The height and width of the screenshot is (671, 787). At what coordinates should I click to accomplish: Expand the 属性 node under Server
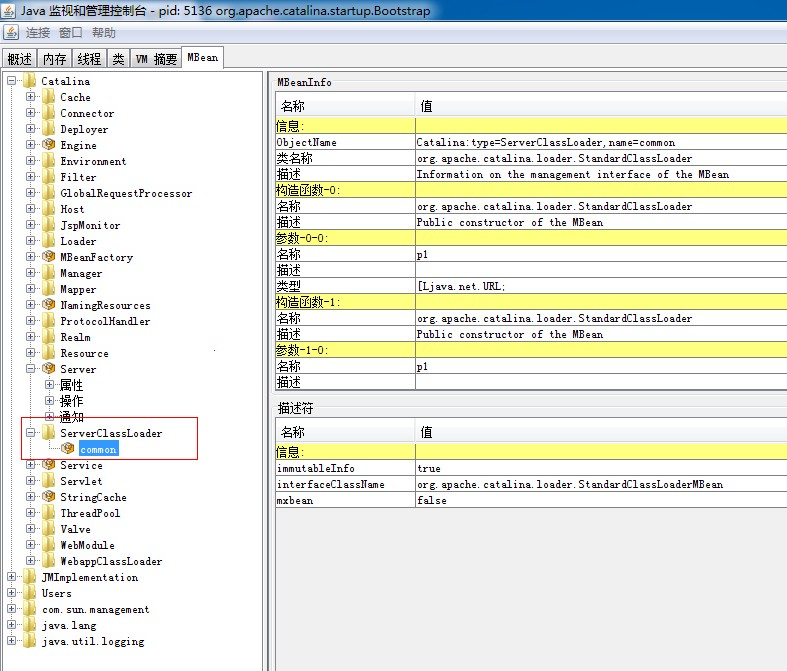click(49, 384)
